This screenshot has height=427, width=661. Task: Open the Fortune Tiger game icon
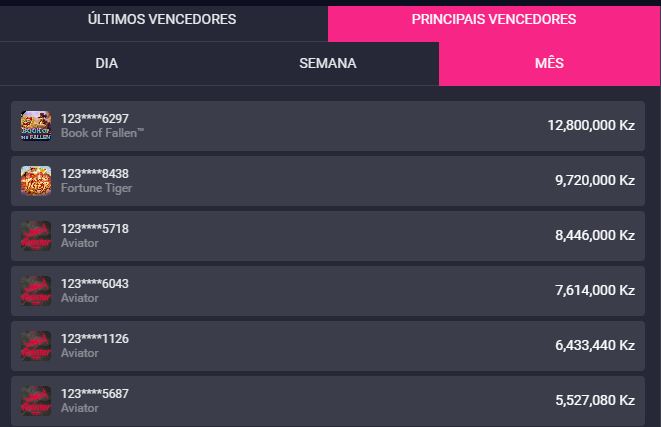(x=36, y=181)
